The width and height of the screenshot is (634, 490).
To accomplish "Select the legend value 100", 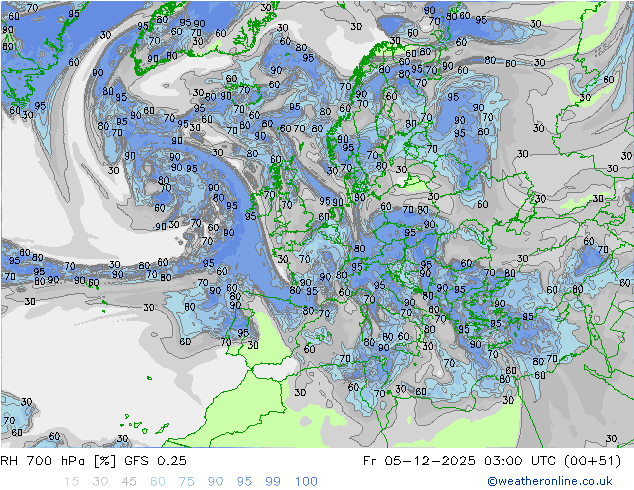I will tap(306, 481).
